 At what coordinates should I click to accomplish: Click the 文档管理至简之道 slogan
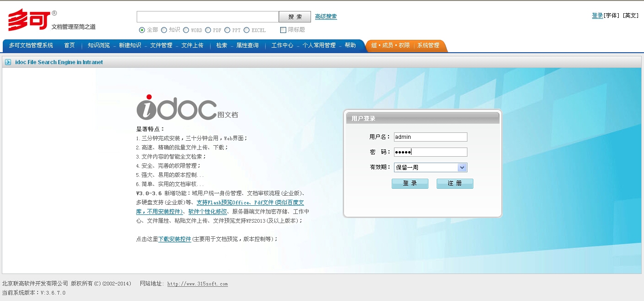click(73, 27)
